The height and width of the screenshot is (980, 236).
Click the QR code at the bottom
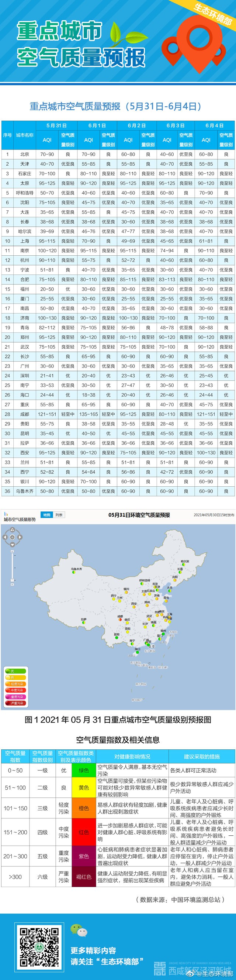[x=39, y=947]
